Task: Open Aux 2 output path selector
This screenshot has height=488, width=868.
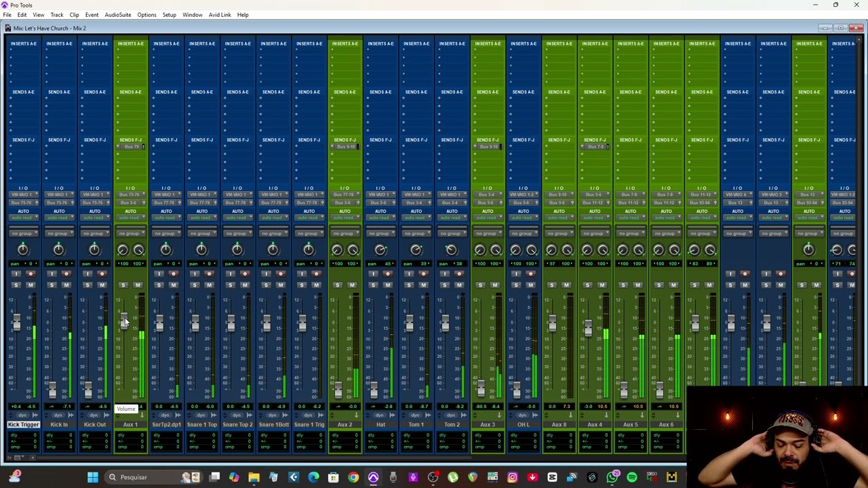Action: (x=344, y=202)
